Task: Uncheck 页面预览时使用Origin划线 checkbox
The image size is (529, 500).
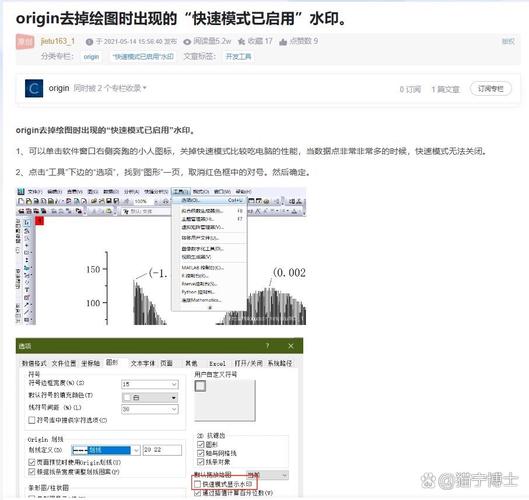Action: [x=32, y=462]
